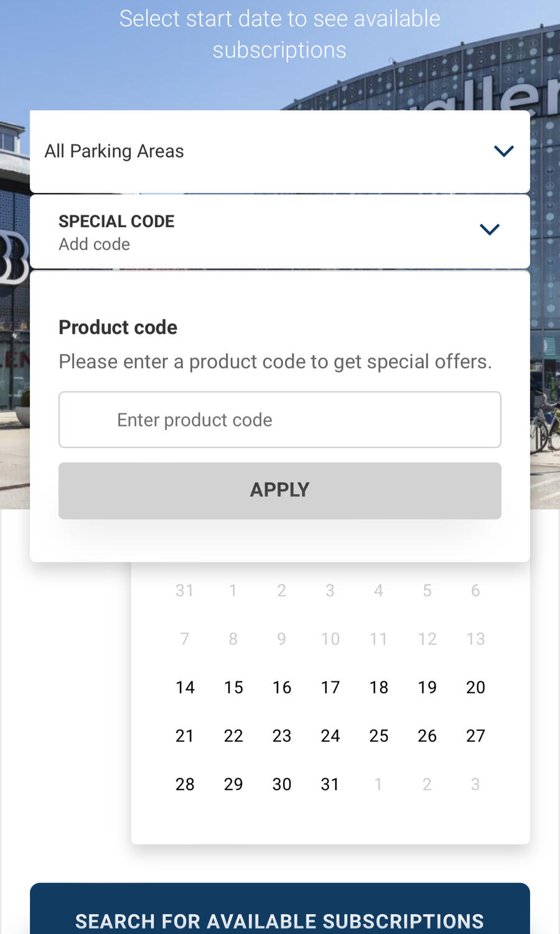Select date 20 in the calendar
Screen dimensions: 560x934
coord(475,687)
